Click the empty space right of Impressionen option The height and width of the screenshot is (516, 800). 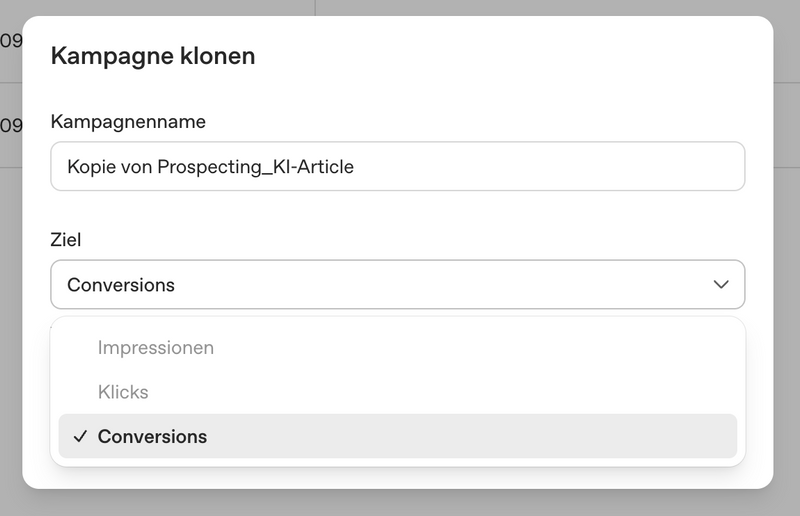(x=474, y=348)
